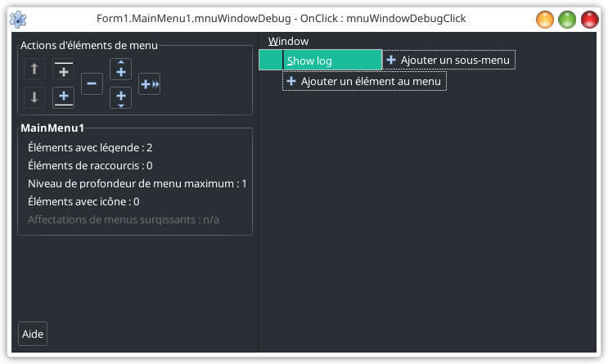Move the selected menu item up
Screen dimensions: 608x364
34,70
